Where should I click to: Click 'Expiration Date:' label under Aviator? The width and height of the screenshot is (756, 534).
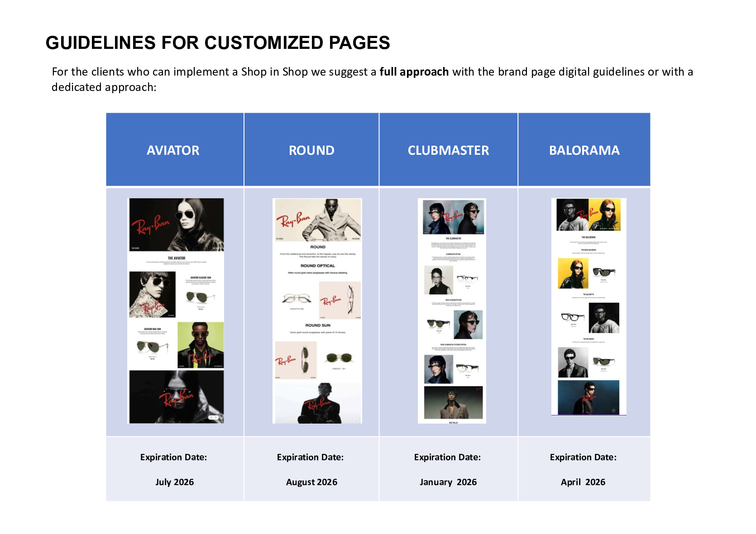(x=173, y=457)
